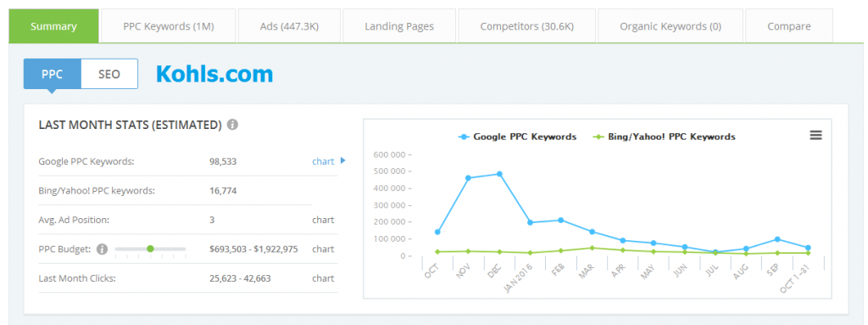This screenshot has height=325, width=868.
Task: Toggle Google PPC Keywords legend series
Action: coord(517,137)
